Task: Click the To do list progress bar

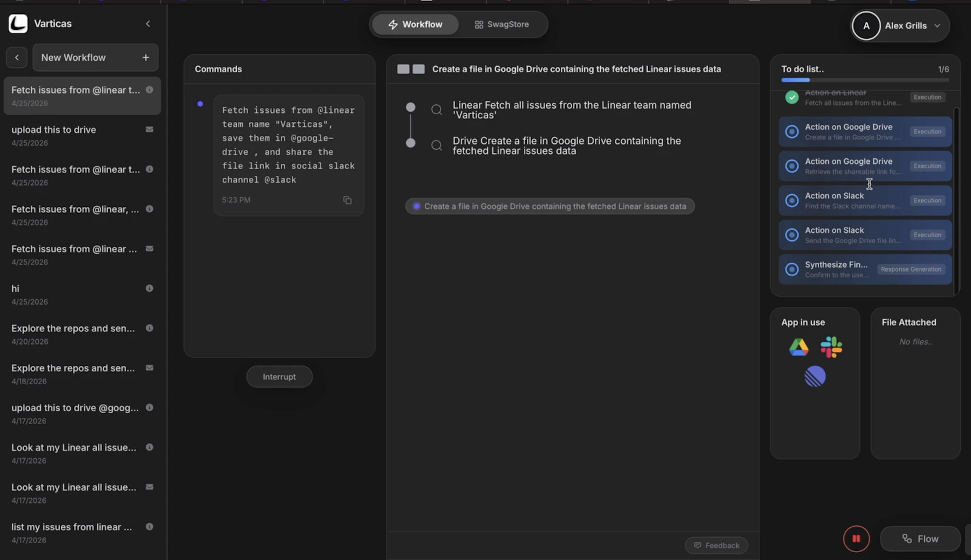Action: click(865, 80)
